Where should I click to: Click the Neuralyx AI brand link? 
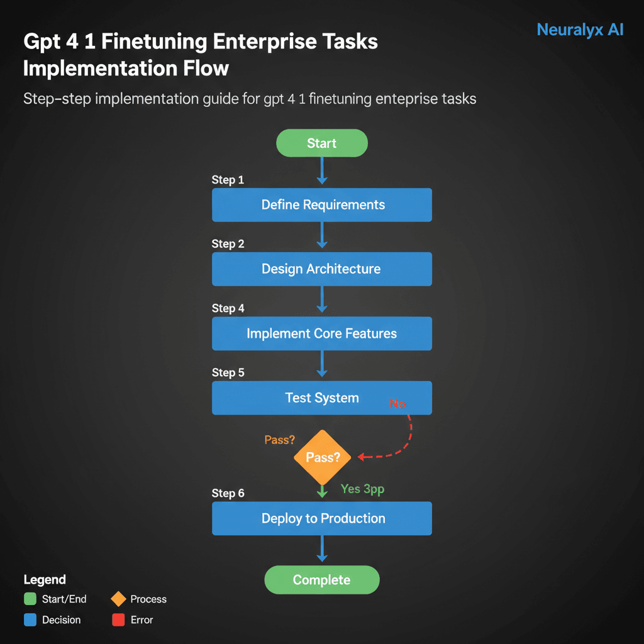pyautogui.click(x=580, y=30)
